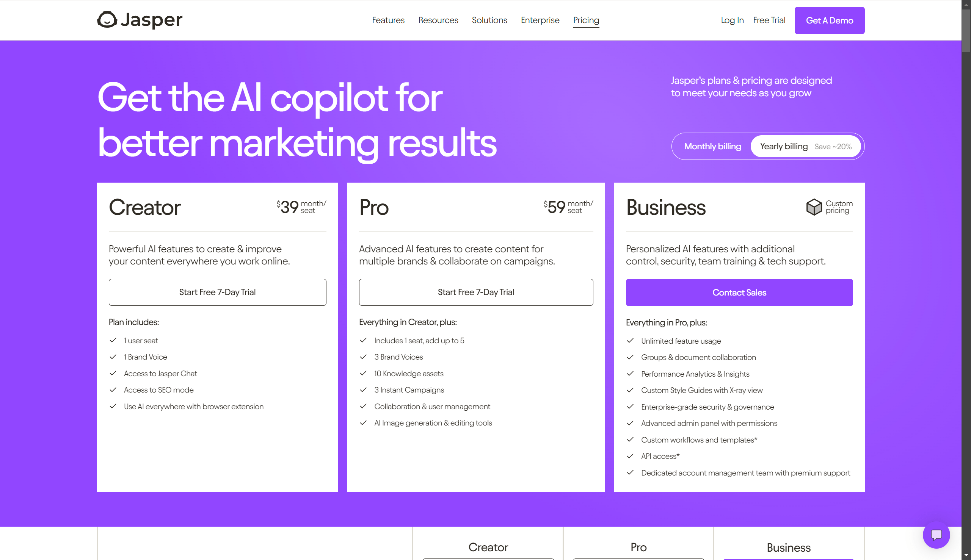Viewport: 971px width, 560px height.
Task: Expand the Resources navigation menu item
Action: point(438,20)
